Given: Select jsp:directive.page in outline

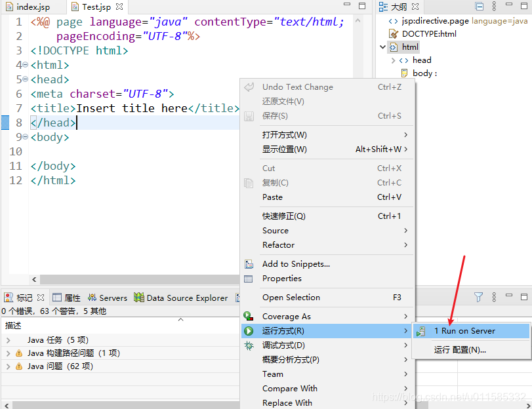Looking at the screenshot, I should (x=436, y=21).
